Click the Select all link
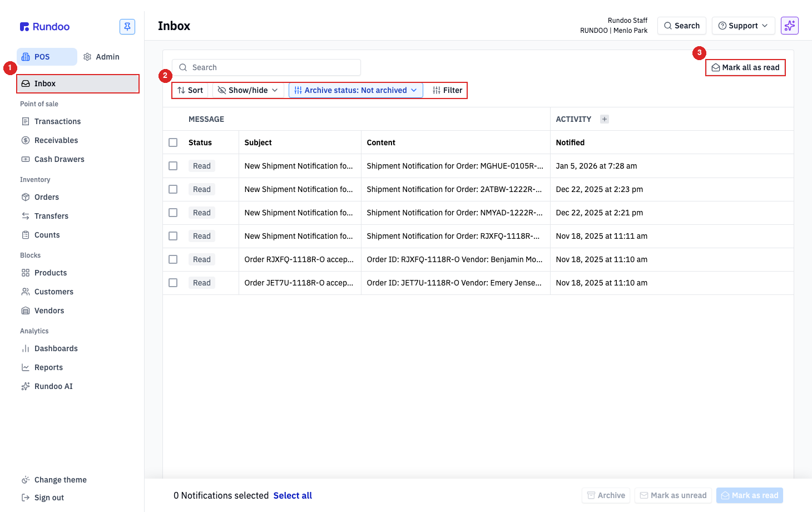812x512 pixels. point(293,495)
